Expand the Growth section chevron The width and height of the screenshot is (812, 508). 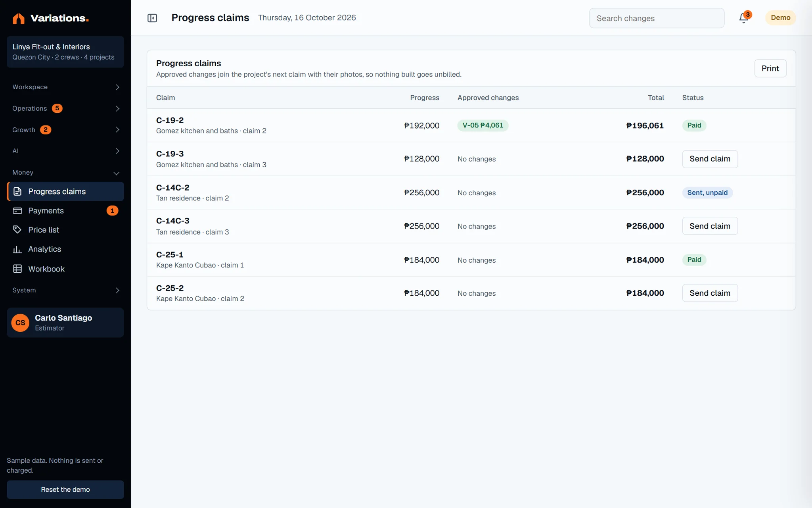click(x=117, y=130)
